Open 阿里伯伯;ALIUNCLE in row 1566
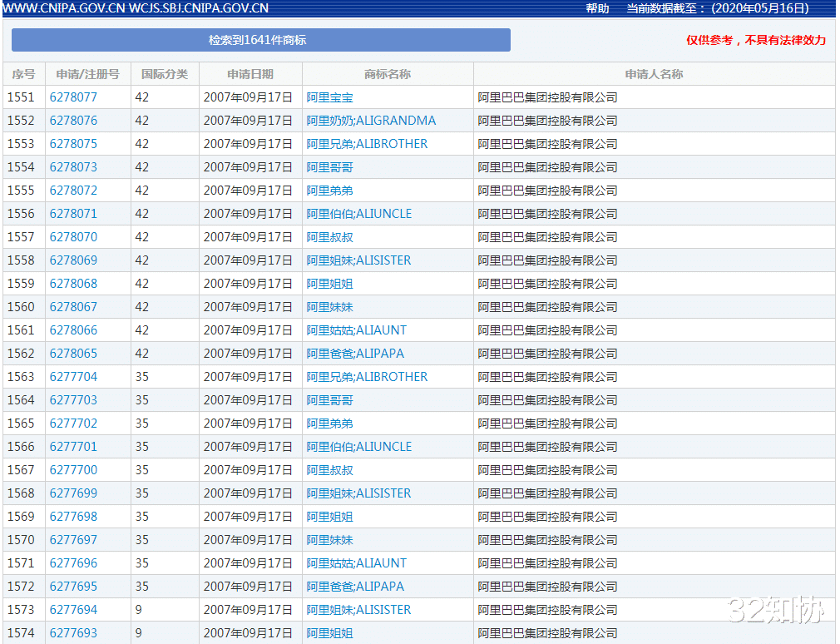Image resolution: width=840 pixels, height=644 pixels. (x=359, y=447)
